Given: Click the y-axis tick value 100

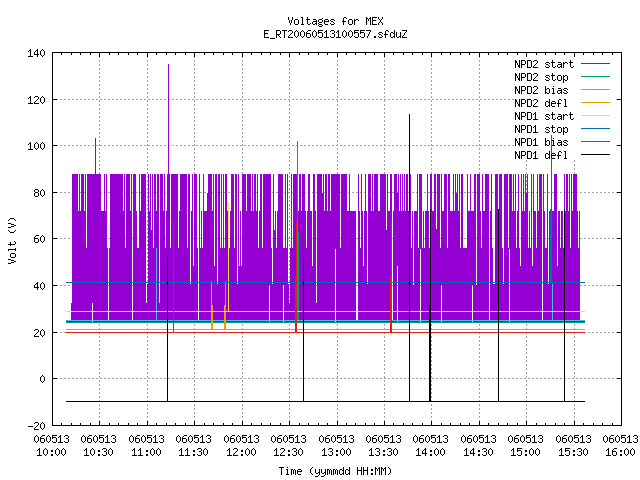Looking at the screenshot, I should coord(36,146).
